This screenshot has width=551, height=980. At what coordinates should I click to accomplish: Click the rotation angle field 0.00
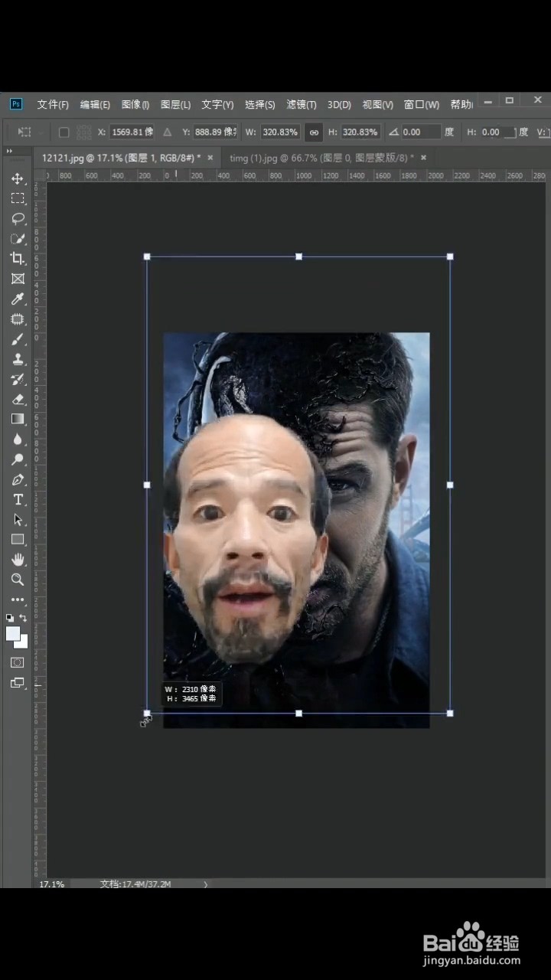tap(420, 132)
